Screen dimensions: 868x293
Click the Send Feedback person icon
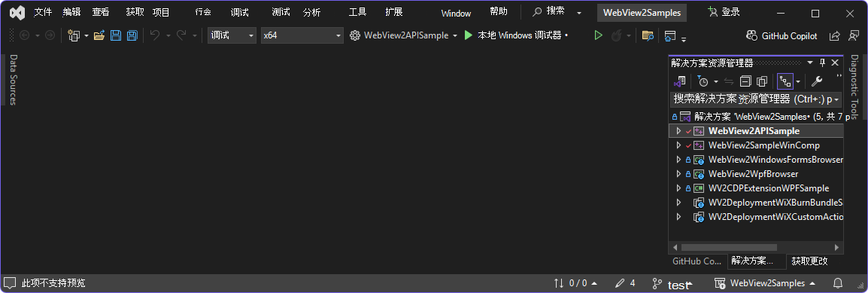point(853,35)
